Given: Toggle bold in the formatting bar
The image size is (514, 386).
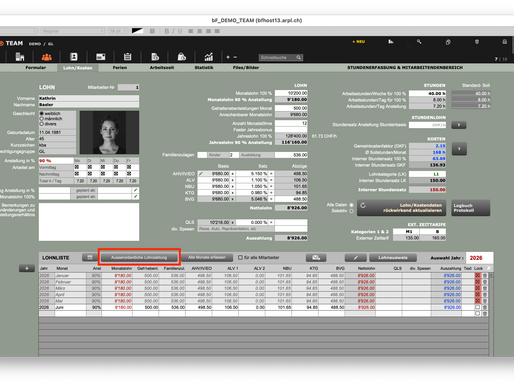Looking at the screenshot, I should [x=167, y=31].
